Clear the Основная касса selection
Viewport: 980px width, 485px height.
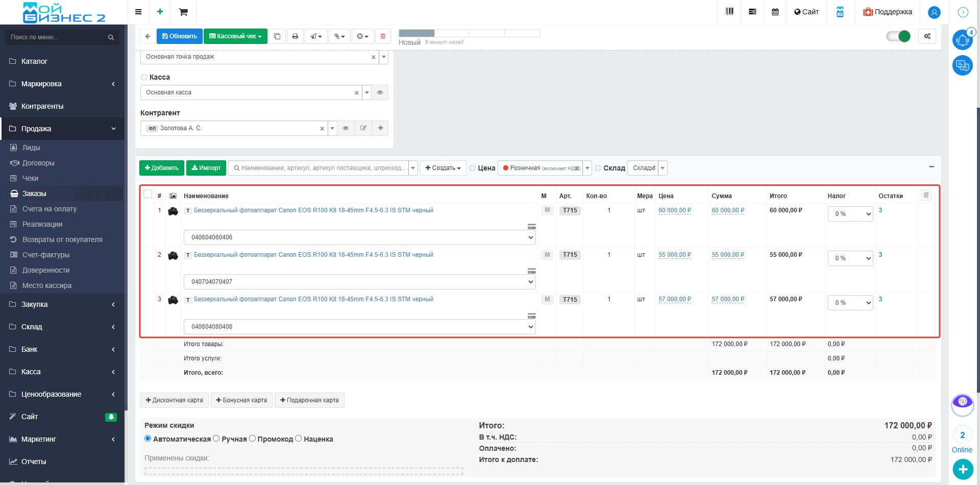point(356,93)
